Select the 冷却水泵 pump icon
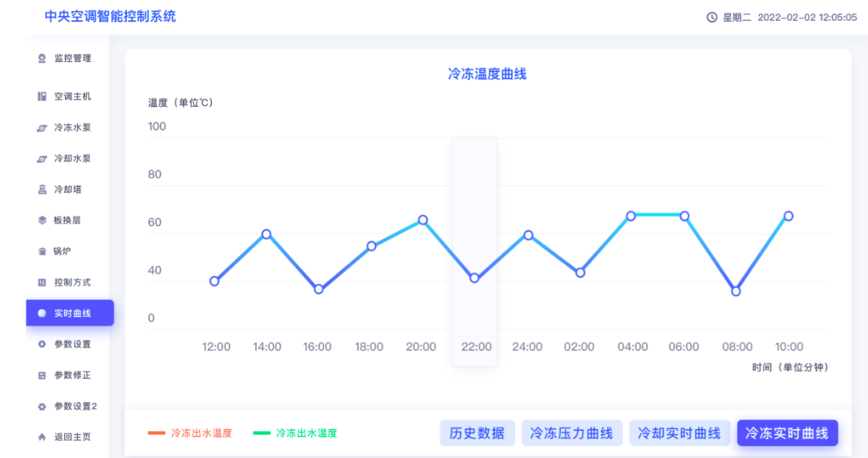 [x=42, y=159]
